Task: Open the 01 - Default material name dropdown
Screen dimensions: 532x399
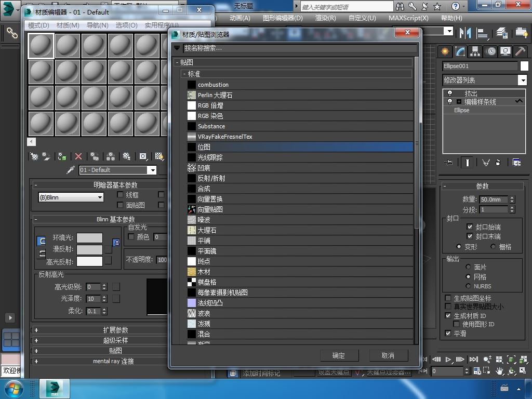Action: coord(153,170)
